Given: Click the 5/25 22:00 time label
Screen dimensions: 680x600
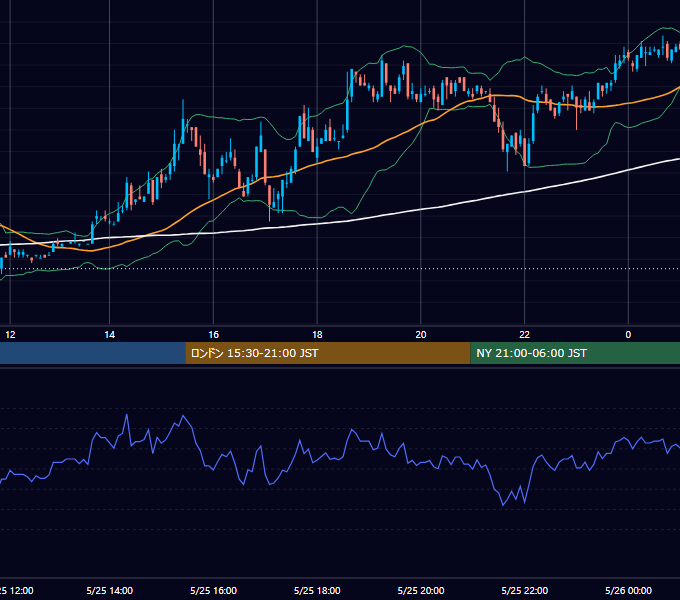Looking at the screenshot, I should pyautogui.click(x=524, y=590).
